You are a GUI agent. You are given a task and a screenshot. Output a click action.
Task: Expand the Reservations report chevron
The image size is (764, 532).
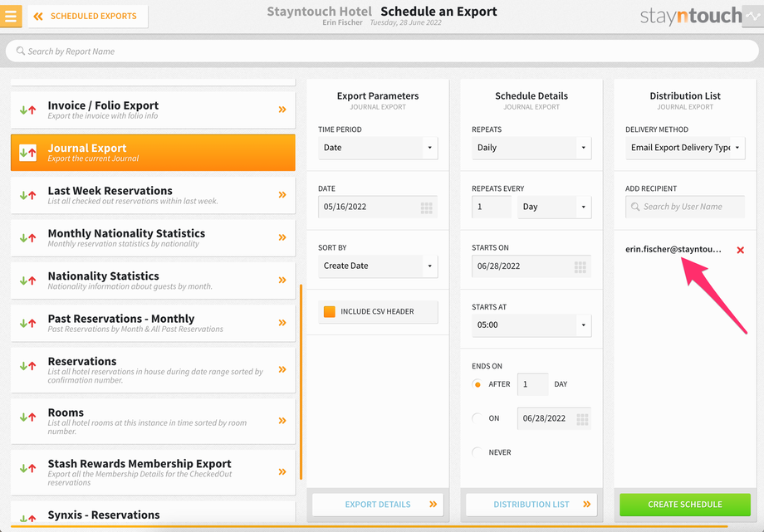coord(282,369)
